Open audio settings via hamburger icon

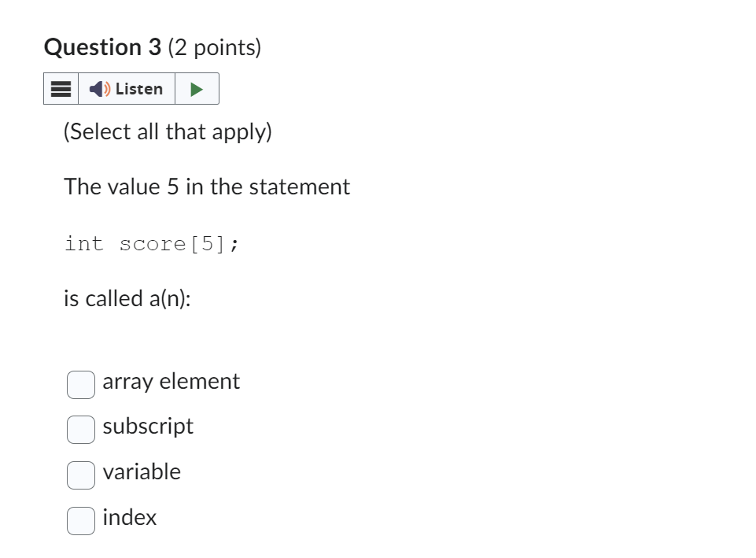click(x=61, y=88)
